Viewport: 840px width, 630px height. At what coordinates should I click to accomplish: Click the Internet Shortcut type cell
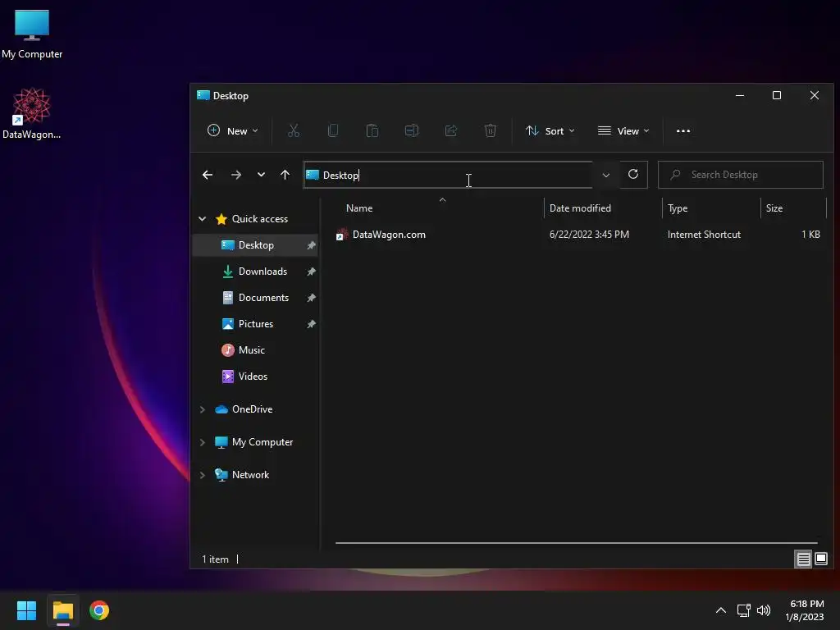pyautogui.click(x=703, y=235)
